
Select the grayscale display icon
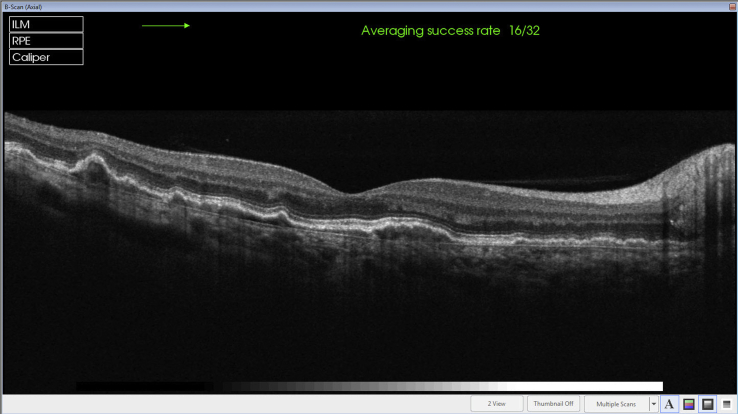(x=707, y=404)
